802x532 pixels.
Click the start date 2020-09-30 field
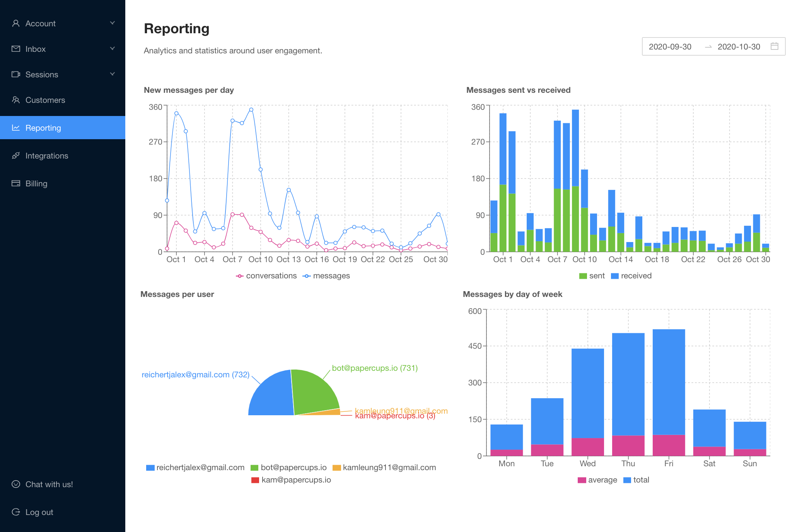click(x=670, y=47)
